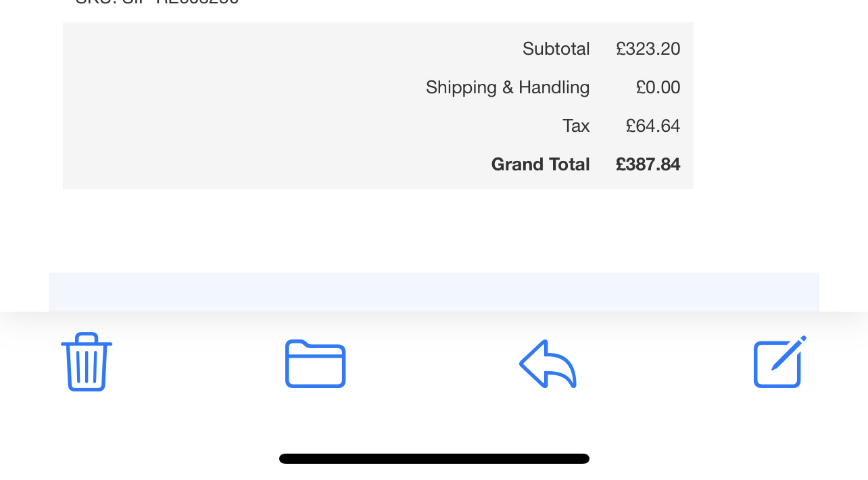The width and height of the screenshot is (868, 480).
Task: Tap the home indicator bar
Action: [x=434, y=458]
